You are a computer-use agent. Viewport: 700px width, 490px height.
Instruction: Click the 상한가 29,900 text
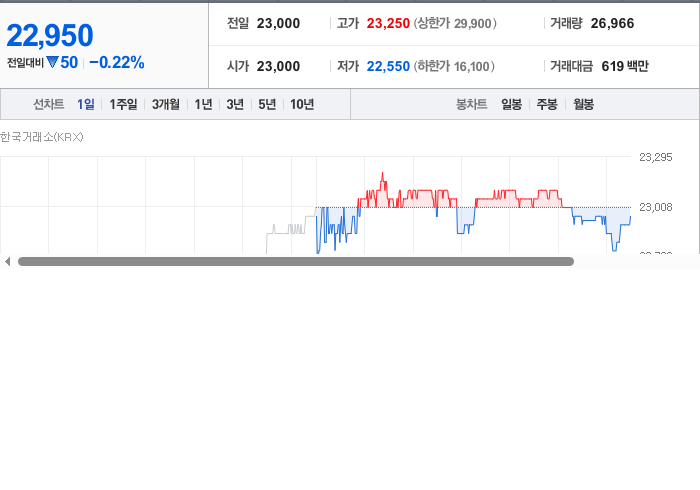pos(455,23)
